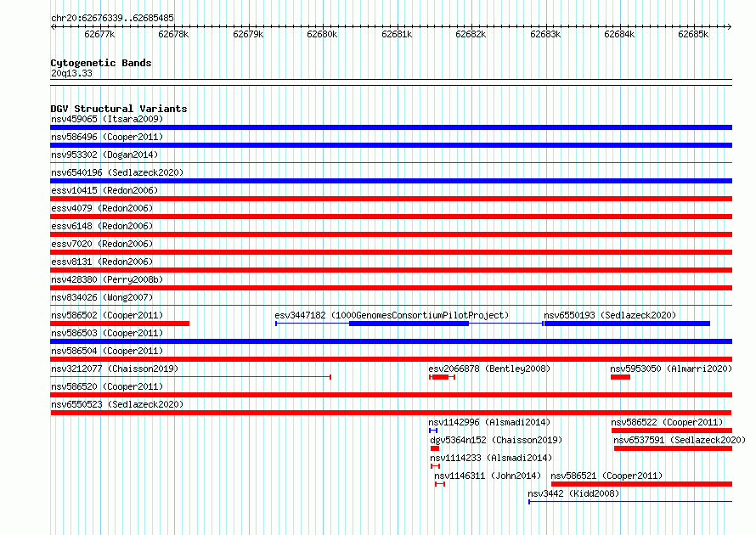This screenshot has width=756, height=535.
Task: Click the 62677k ruler position
Action: (x=99, y=35)
